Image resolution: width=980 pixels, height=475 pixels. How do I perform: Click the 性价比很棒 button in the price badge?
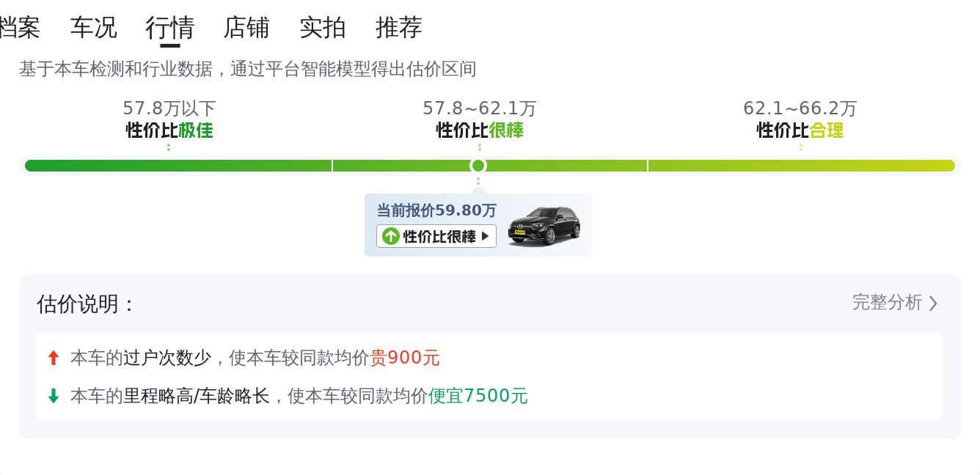tap(436, 236)
